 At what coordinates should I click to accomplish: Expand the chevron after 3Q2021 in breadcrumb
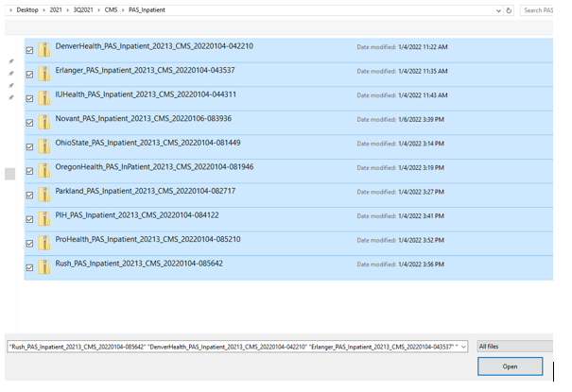tap(99, 10)
